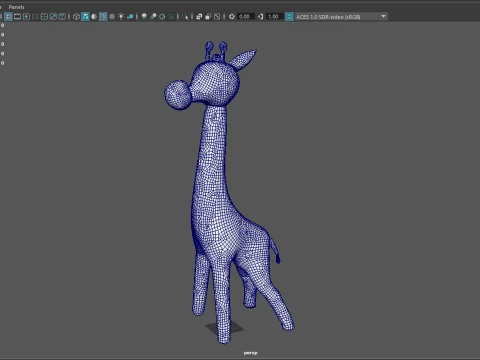Toggle Smooth Shade All cube icon
This screenshot has width=480, height=360.
click(85, 16)
